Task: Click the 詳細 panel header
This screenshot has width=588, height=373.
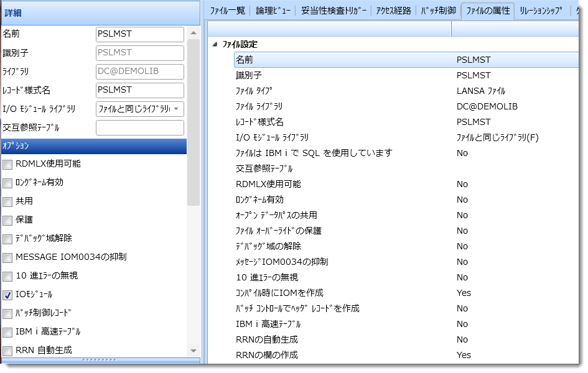Action: (101, 13)
